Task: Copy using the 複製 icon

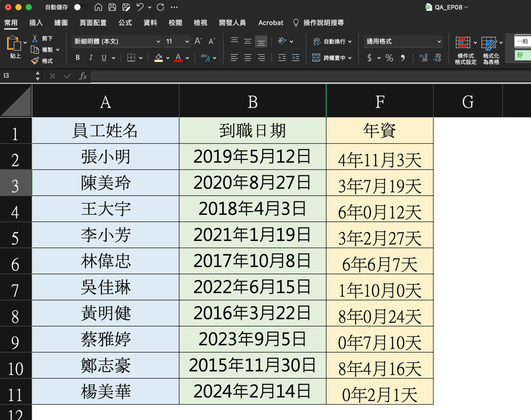Action: point(35,50)
